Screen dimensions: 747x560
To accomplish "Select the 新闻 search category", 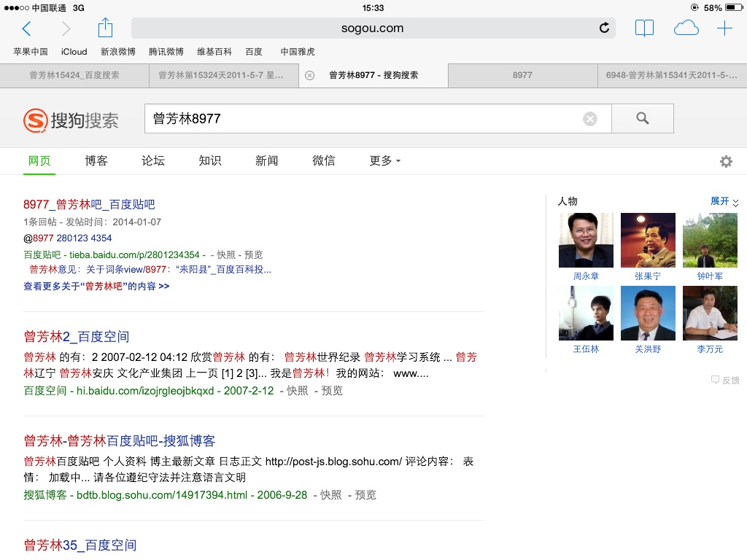I will pos(267,161).
